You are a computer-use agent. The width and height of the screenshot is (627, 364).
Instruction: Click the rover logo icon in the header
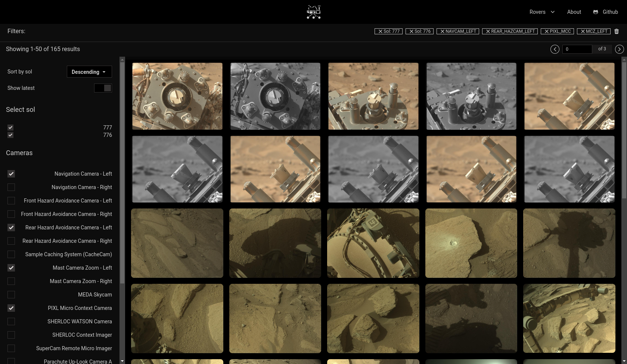pos(313,12)
